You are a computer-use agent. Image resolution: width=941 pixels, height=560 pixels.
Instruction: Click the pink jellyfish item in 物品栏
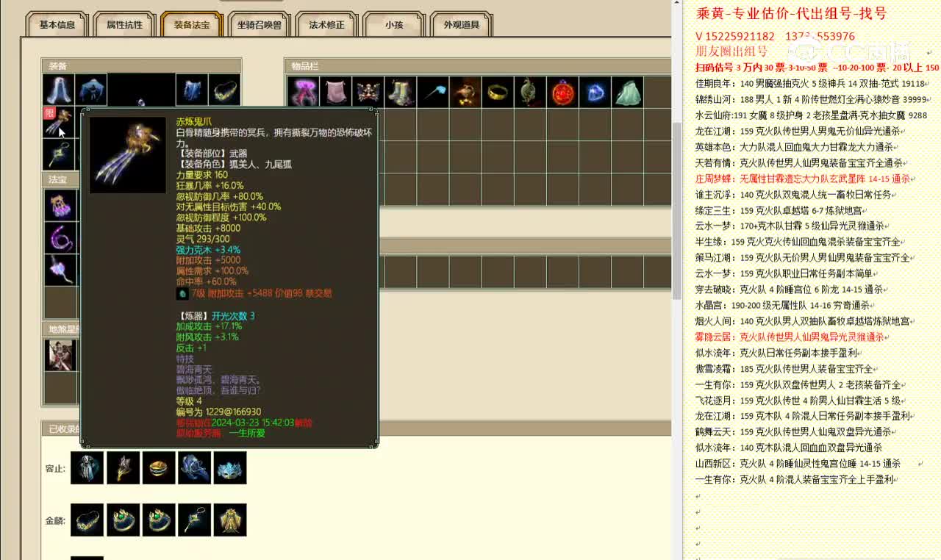pyautogui.click(x=303, y=92)
